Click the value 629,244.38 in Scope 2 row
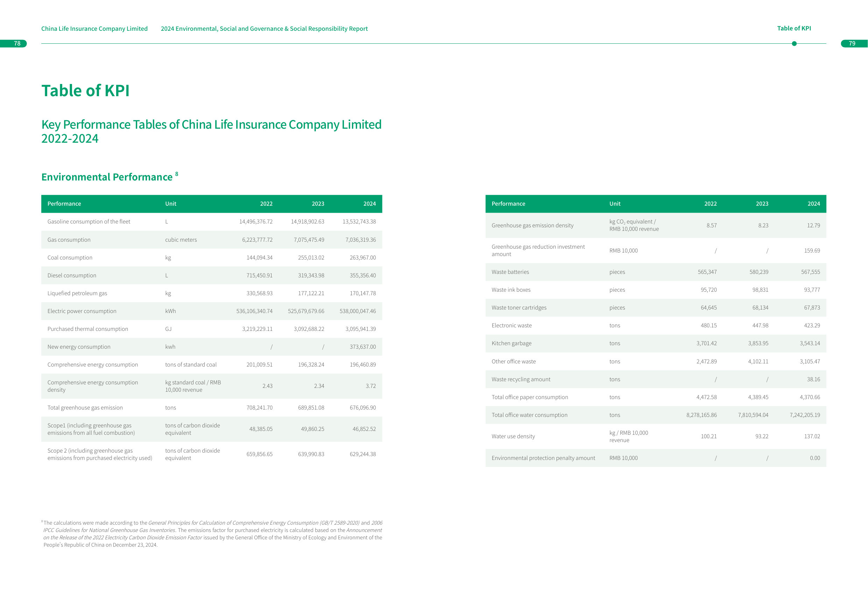The width and height of the screenshot is (868, 589). [x=363, y=455]
